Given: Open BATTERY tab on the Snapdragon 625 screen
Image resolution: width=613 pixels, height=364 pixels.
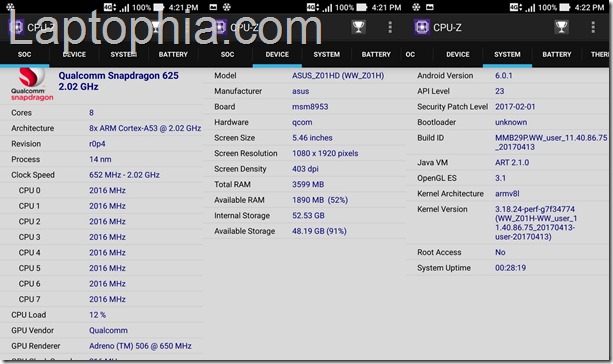Looking at the screenshot, I should pyautogui.click(x=173, y=54).
